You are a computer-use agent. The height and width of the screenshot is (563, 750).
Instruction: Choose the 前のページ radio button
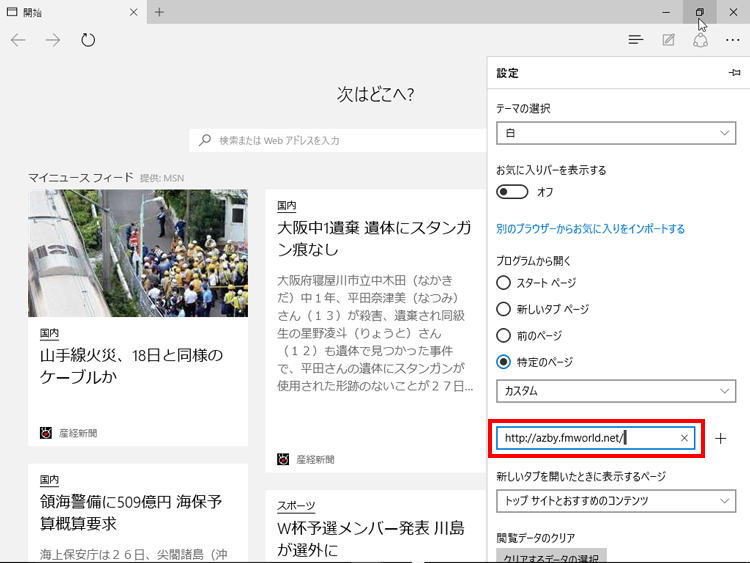pos(503,335)
